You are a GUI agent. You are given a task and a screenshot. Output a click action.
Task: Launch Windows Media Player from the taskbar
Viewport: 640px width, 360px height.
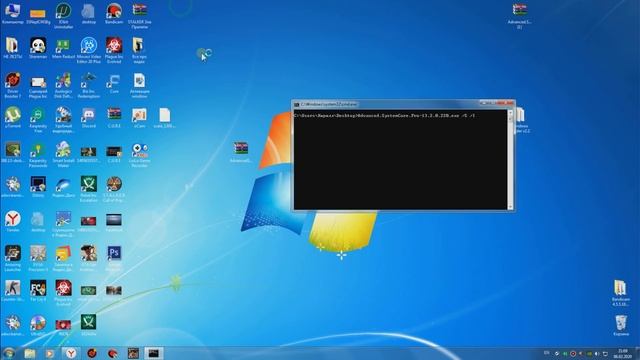click(x=49, y=353)
